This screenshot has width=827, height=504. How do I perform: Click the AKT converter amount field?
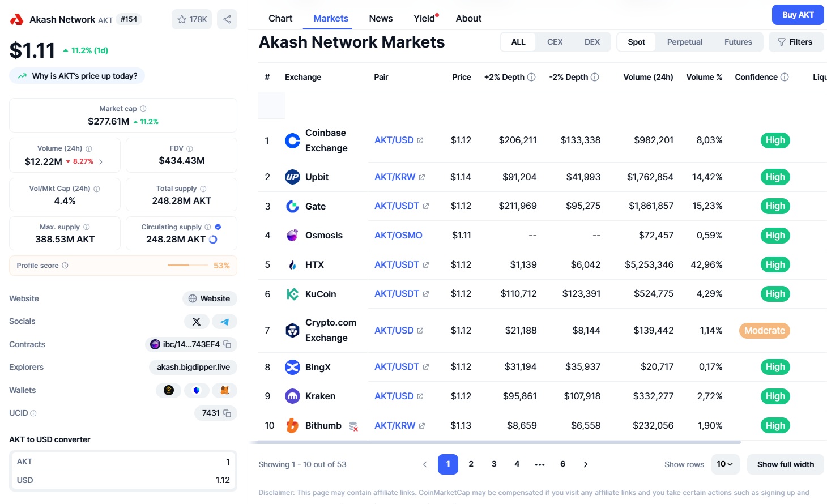(123, 462)
